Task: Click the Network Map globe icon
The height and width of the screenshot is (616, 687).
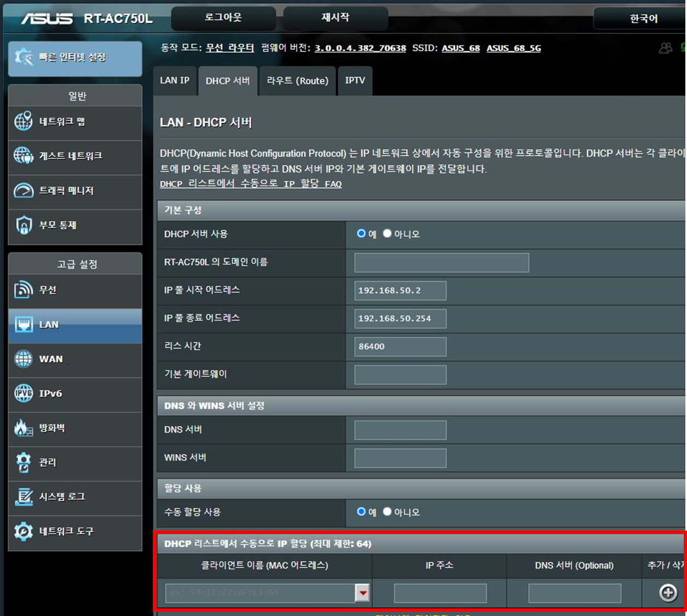Action: pyautogui.click(x=24, y=121)
